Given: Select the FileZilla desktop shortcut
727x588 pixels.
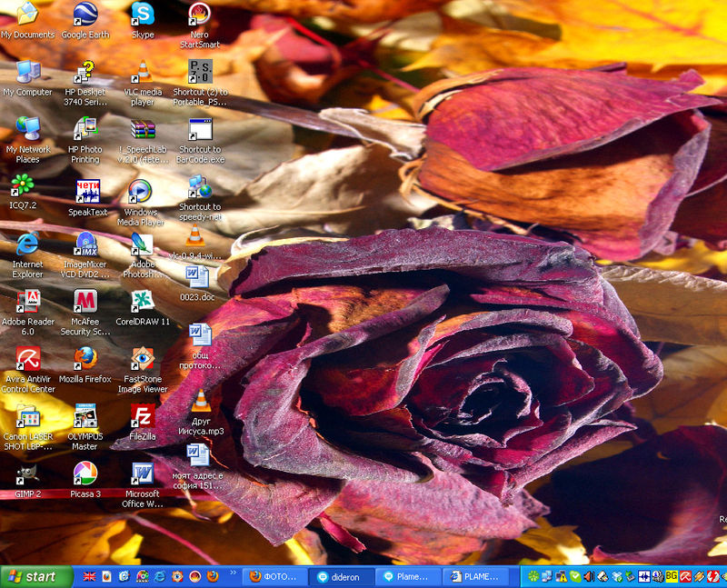Looking at the screenshot, I should click(143, 415).
